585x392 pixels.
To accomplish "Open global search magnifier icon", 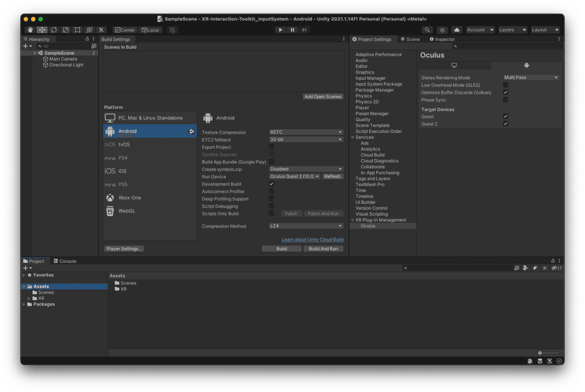I will [427, 30].
